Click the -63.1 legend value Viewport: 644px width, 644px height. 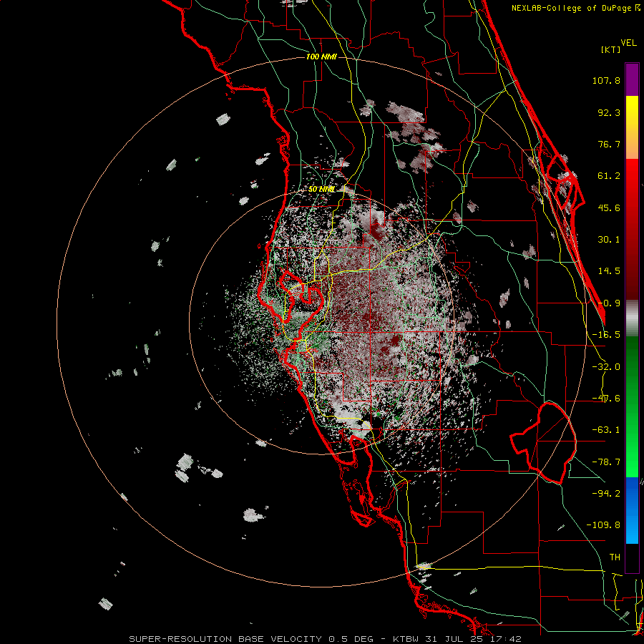point(606,430)
